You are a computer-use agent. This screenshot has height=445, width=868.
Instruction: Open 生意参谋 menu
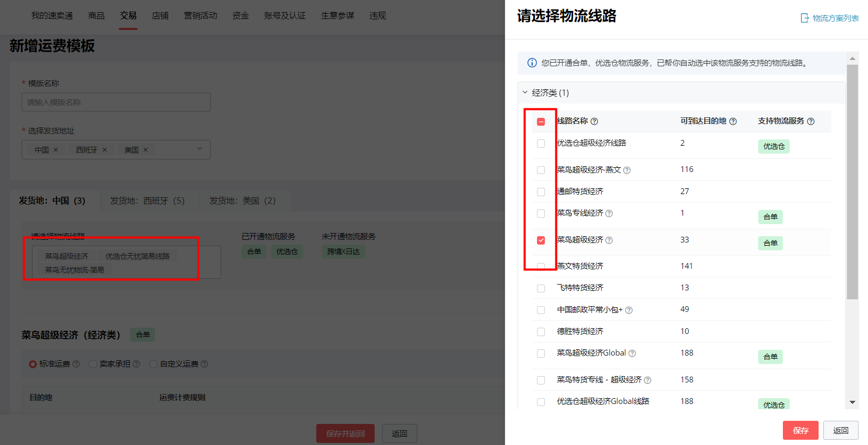(x=338, y=16)
